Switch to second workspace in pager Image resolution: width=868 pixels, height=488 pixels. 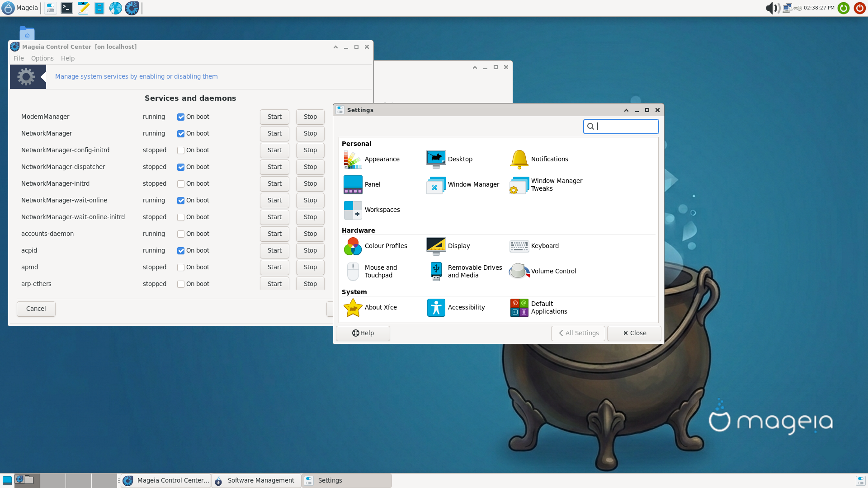(53, 480)
